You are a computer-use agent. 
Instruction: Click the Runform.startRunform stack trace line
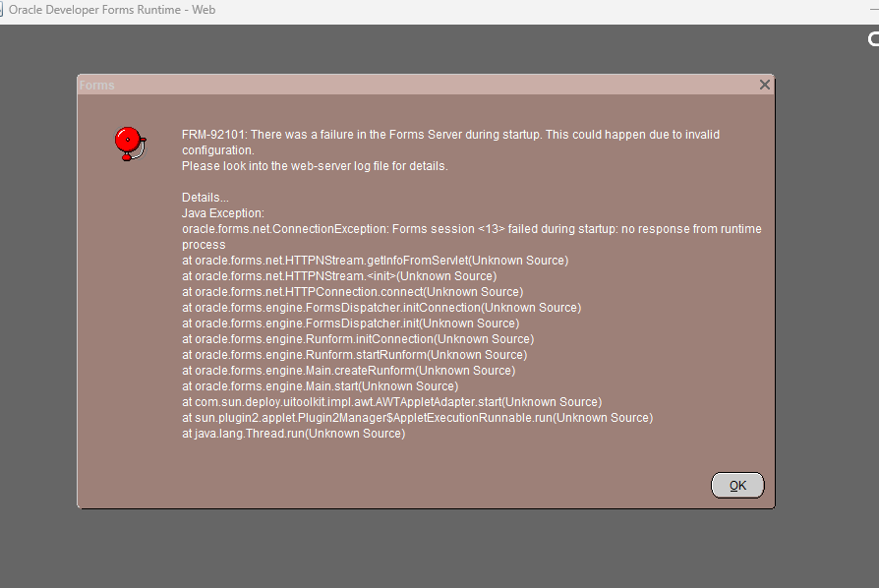pyautogui.click(x=354, y=355)
